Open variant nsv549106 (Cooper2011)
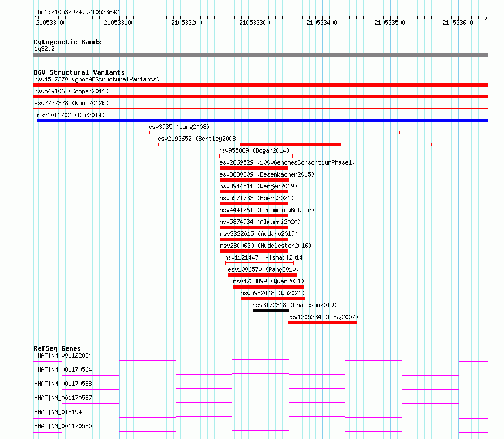 pyautogui.click(x=71, y=91)
